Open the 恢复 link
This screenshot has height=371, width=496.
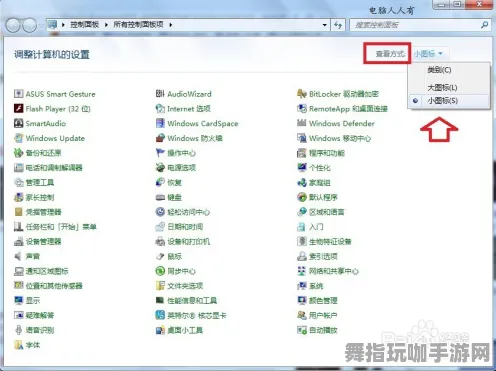pos(174,182)
